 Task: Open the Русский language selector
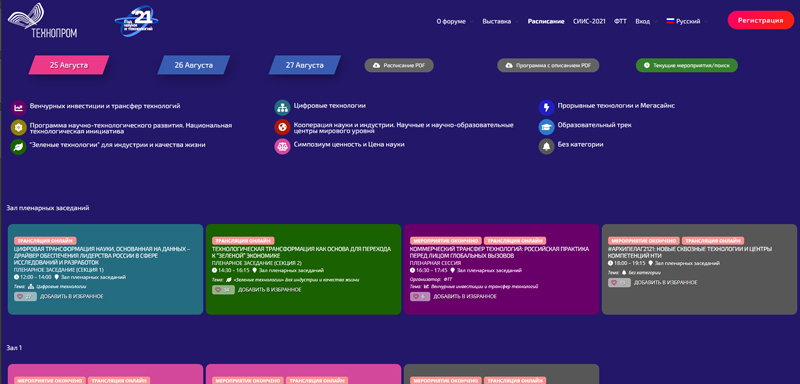pyautogui.click(x=687, y=21)
